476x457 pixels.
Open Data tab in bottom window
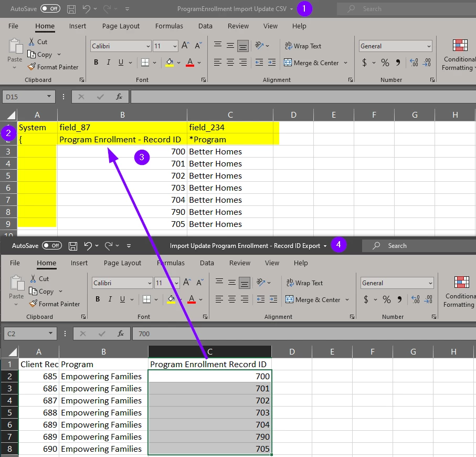pyautogui.click(x=207, y=263)
